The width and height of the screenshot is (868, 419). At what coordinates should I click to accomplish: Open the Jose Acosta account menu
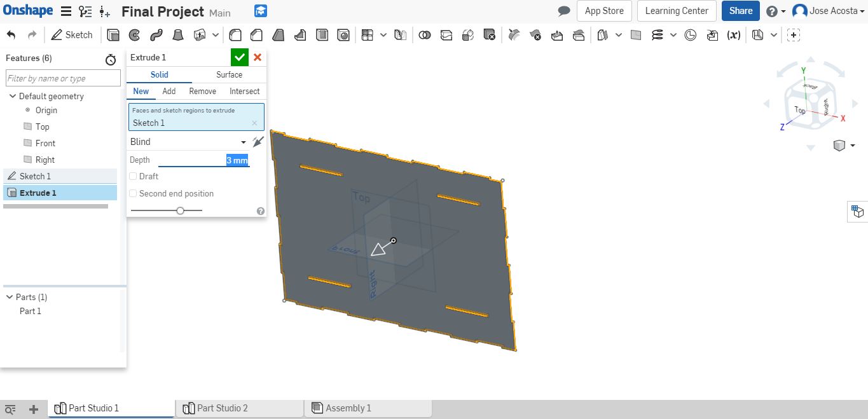[x=829, y=11]
